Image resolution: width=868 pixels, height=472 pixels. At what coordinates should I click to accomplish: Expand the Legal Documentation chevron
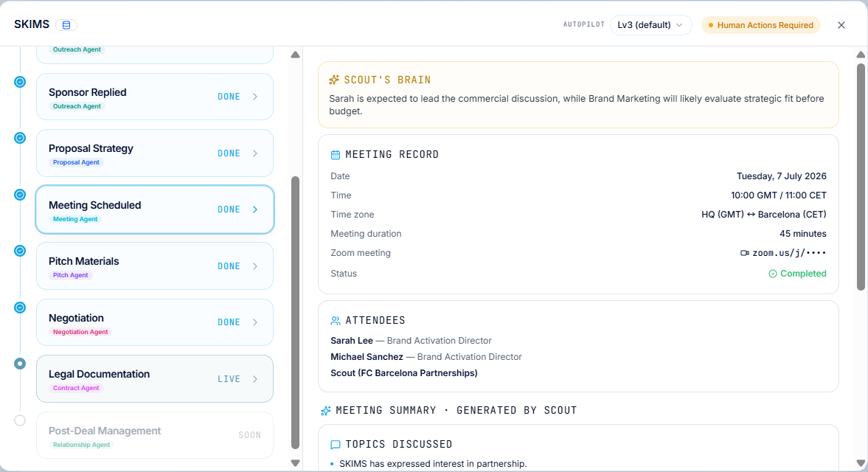pos(255,379)
